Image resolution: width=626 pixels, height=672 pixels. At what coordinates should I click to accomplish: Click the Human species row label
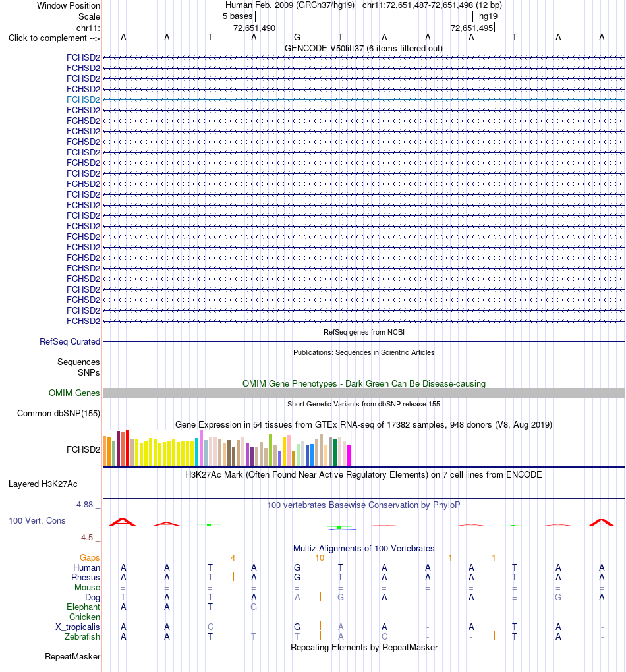point(86,567)
